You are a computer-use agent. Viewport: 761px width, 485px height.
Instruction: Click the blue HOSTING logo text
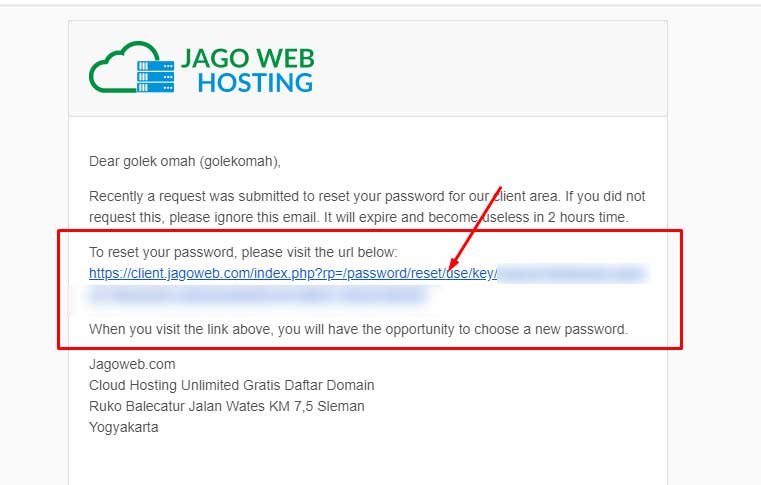tap(255, 83)
